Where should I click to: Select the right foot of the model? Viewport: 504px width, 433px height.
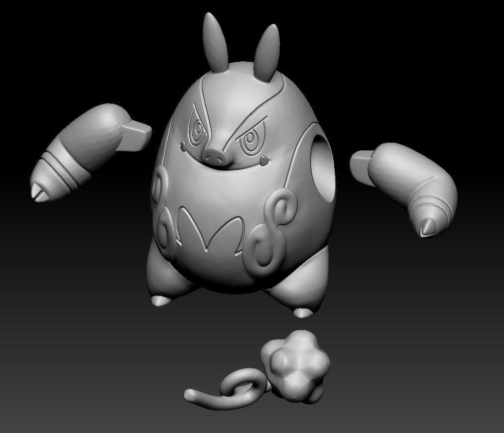(303, 313)
